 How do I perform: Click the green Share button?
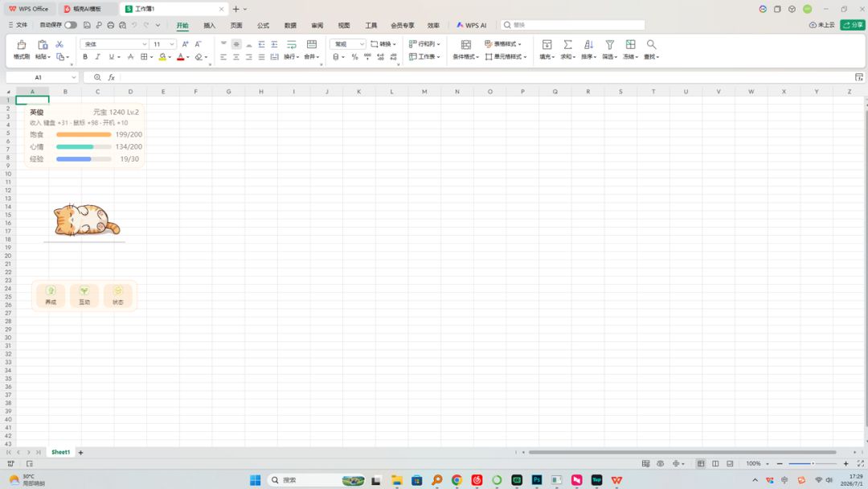853,25
